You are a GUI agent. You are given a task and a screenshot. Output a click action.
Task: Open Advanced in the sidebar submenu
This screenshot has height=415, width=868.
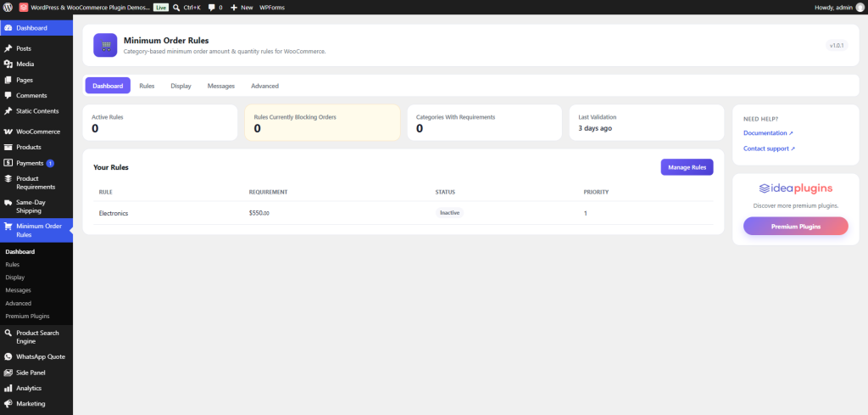(x=19, y=303)
